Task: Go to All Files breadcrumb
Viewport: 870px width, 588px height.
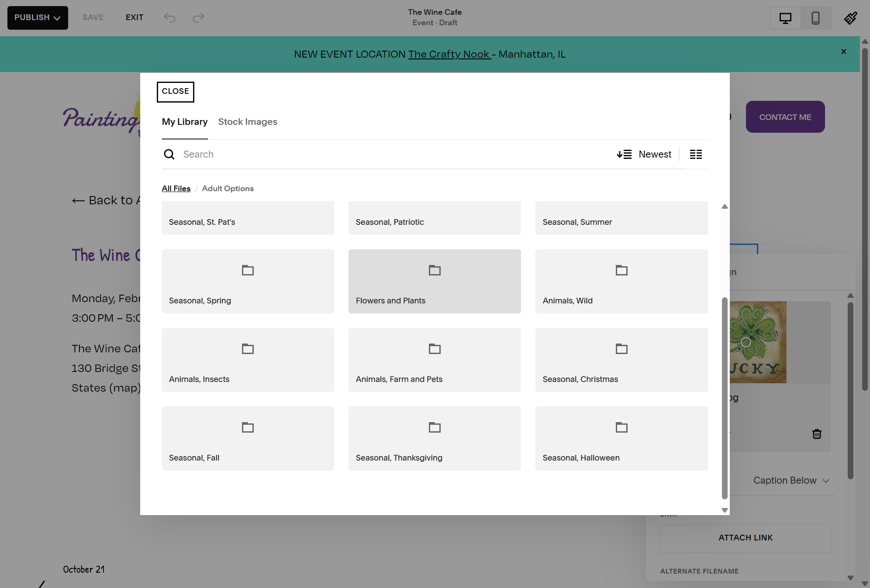Action: (176, 189)
